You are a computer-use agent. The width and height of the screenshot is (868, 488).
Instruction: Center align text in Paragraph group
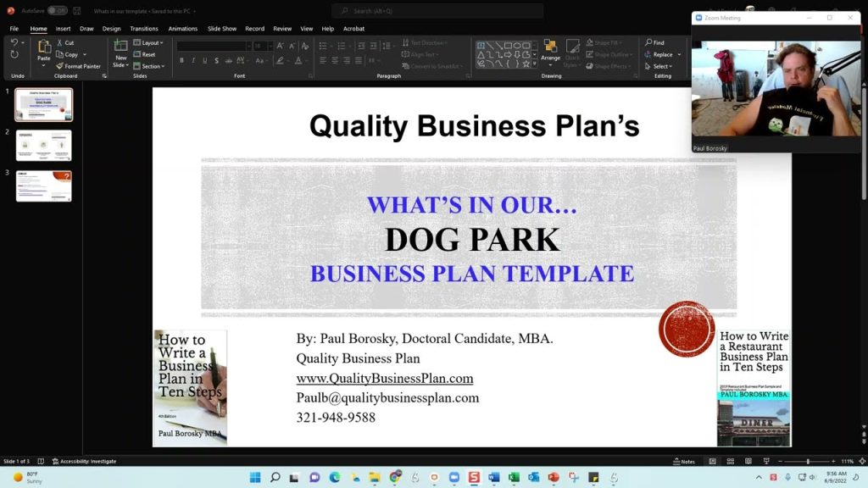(335, 60)
